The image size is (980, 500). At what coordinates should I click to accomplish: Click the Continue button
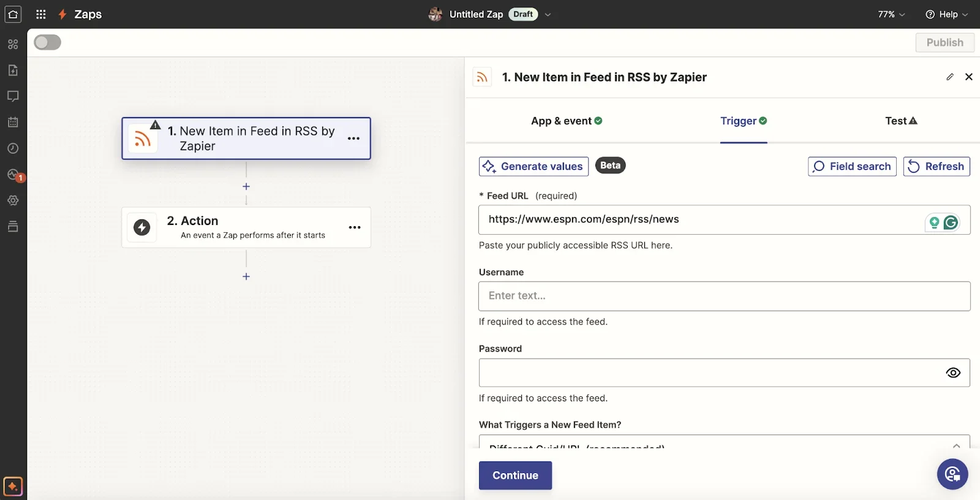515,475
